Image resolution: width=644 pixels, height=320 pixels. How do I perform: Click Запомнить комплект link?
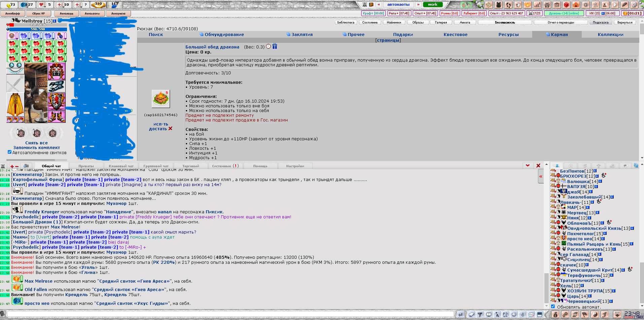click(x=36, y=148)
